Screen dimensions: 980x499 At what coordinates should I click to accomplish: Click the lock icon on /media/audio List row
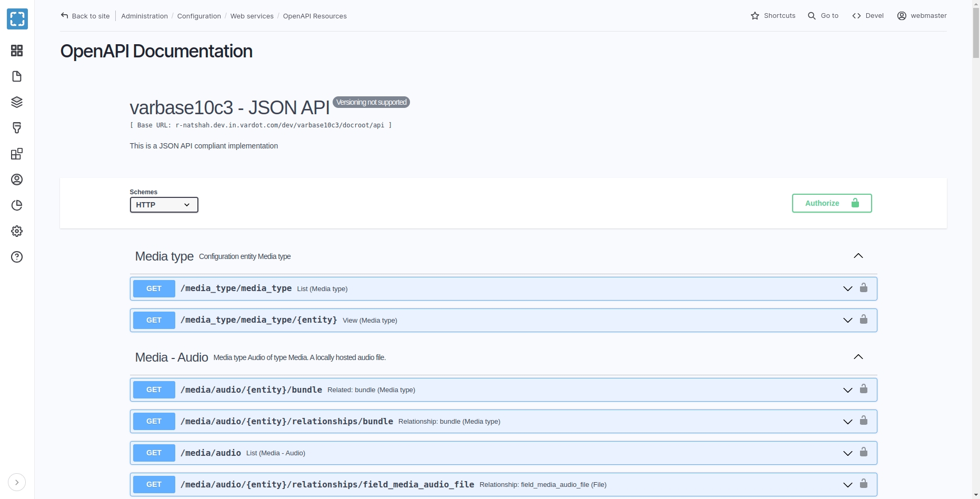tap(864, 452)
